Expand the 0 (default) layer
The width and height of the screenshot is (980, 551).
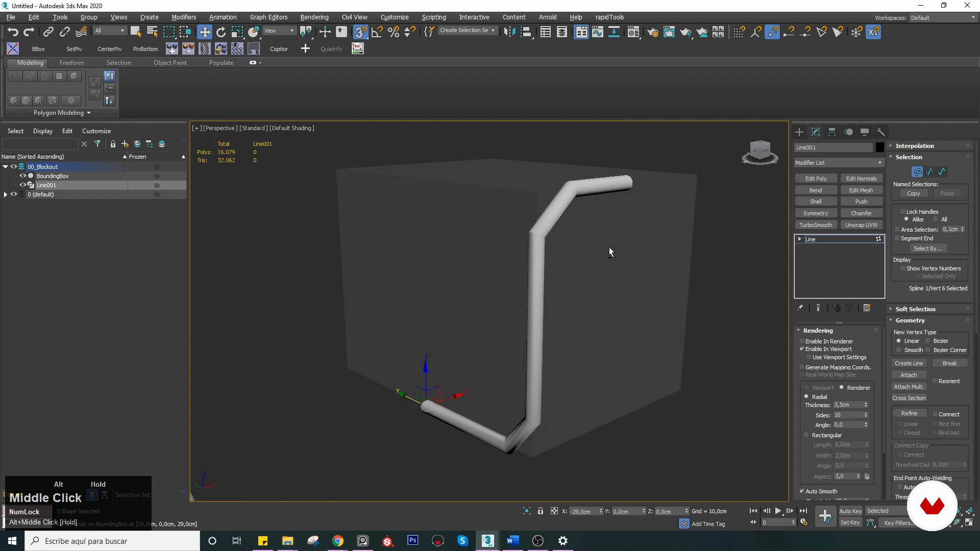coord(5,194)
